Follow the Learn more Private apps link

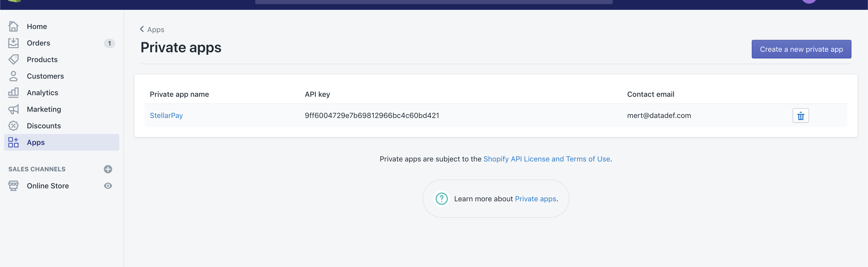pyautogui.click(x=535, y=199)
